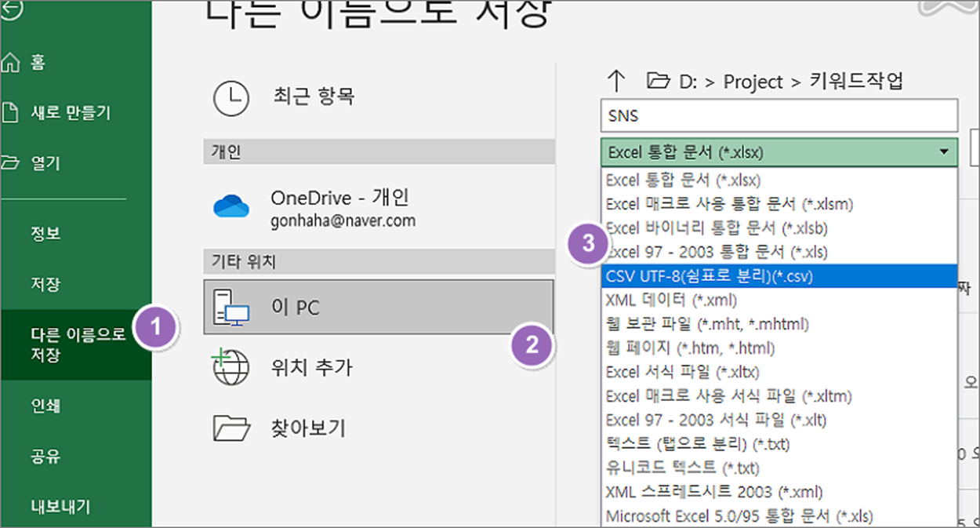This screenshot has height=528, width=980.
Task: Click the file name field SNS
Action: pyautogui.click(x=779, y=115)
